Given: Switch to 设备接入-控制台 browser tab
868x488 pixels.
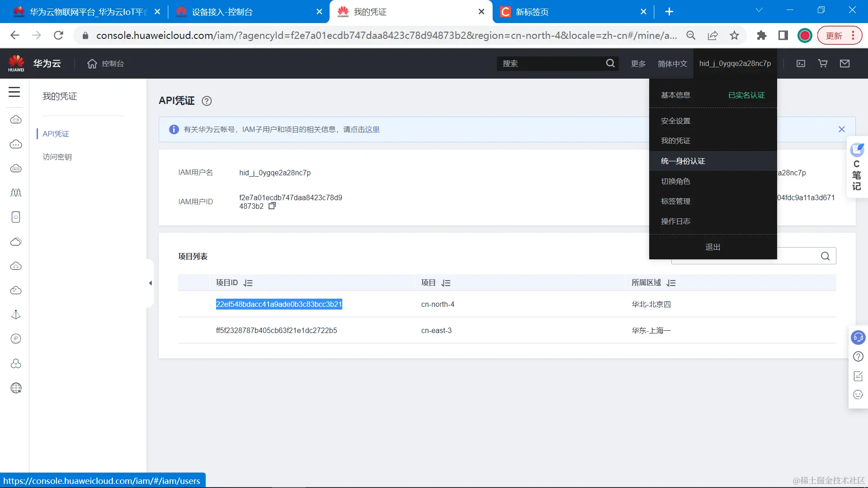Looking at the screenshot, I should tap(248, 12).
